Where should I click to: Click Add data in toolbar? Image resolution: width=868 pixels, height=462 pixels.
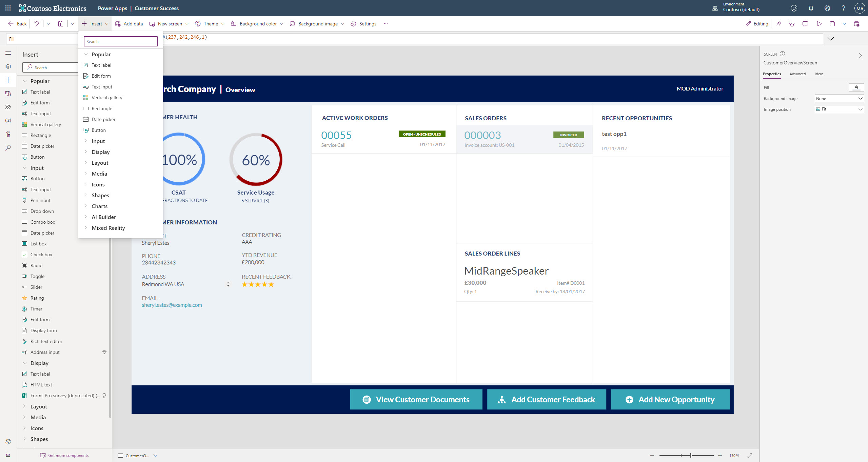(x=129, y=24)
